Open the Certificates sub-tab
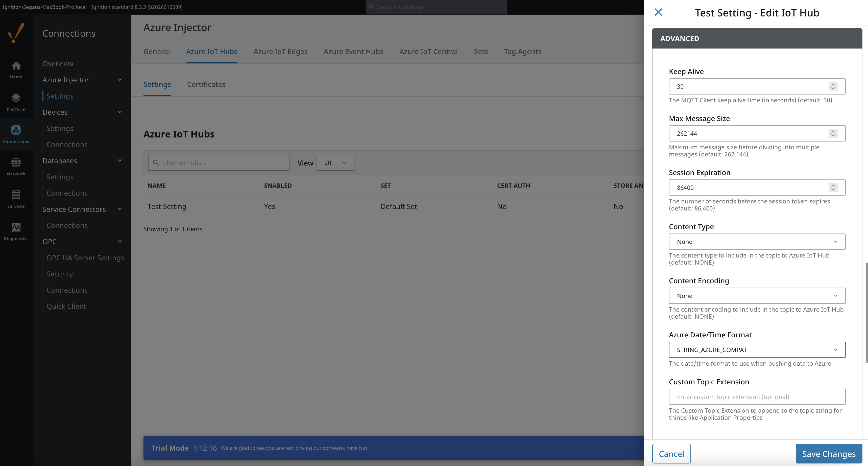868x466 pixels. (206, 85)
